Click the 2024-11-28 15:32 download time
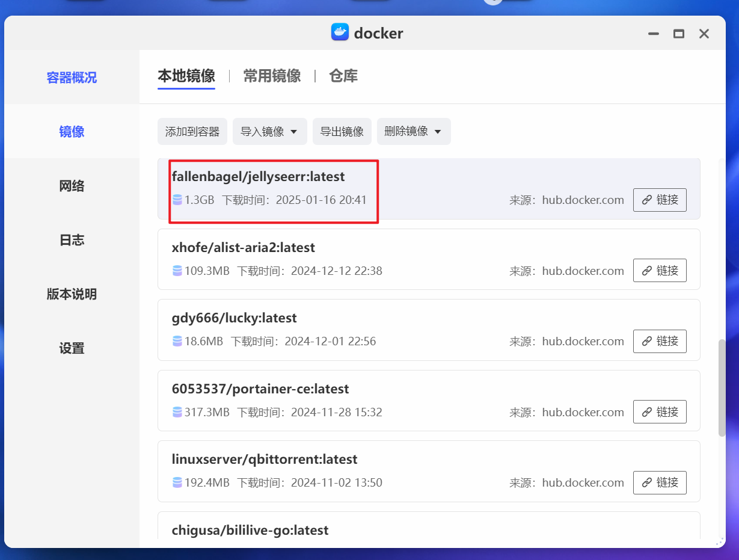 [x=337, y=412]
